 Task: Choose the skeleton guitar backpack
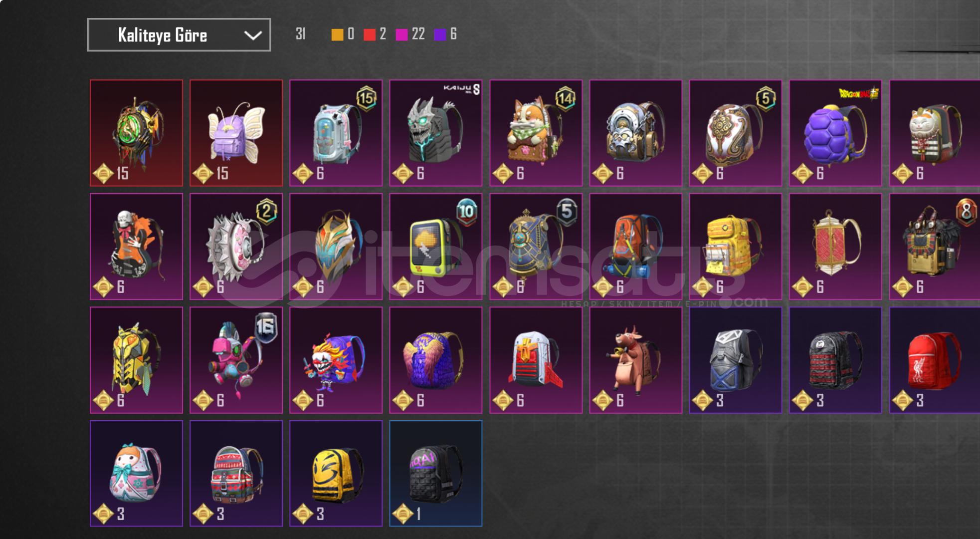pyautogui.click(x=136, y=247)
